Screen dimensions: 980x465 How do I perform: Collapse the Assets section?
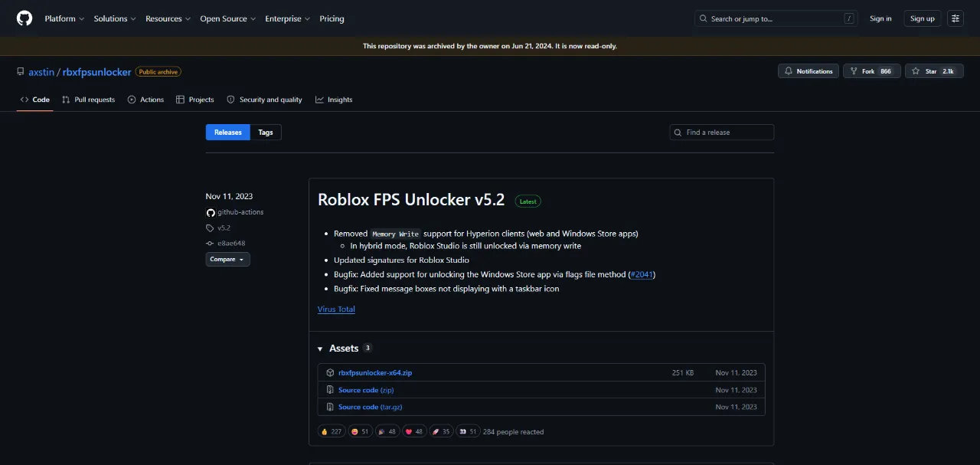pos(321,349)
